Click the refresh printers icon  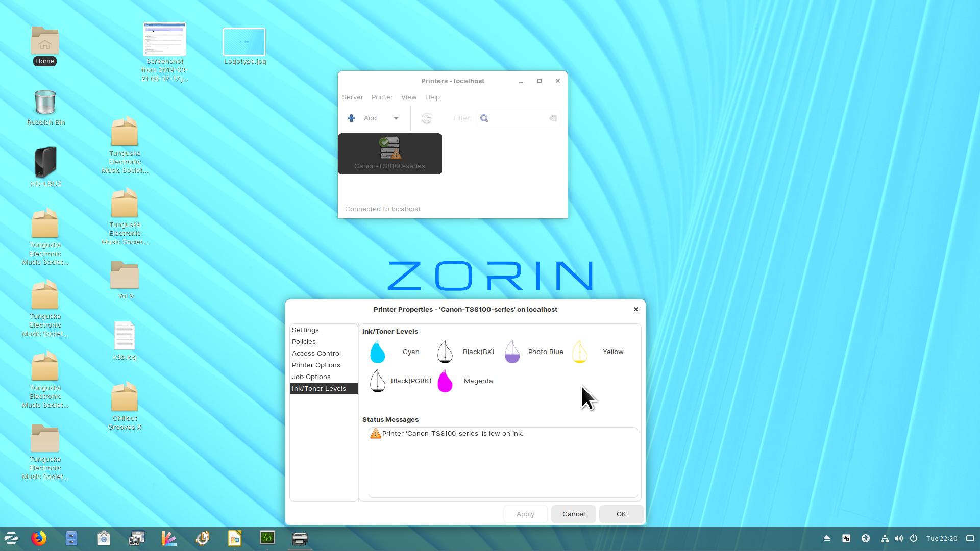point(426,118)
